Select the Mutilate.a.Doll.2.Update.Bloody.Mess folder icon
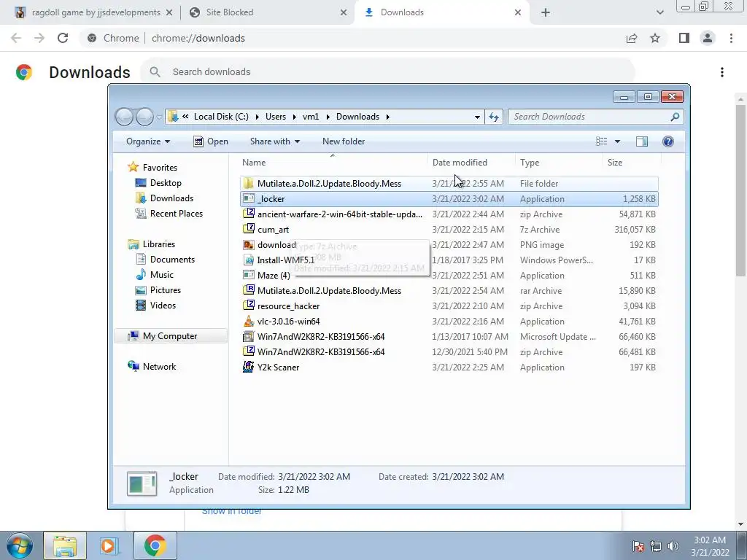Viewport: 747px width, 560px height. (248, 183)
